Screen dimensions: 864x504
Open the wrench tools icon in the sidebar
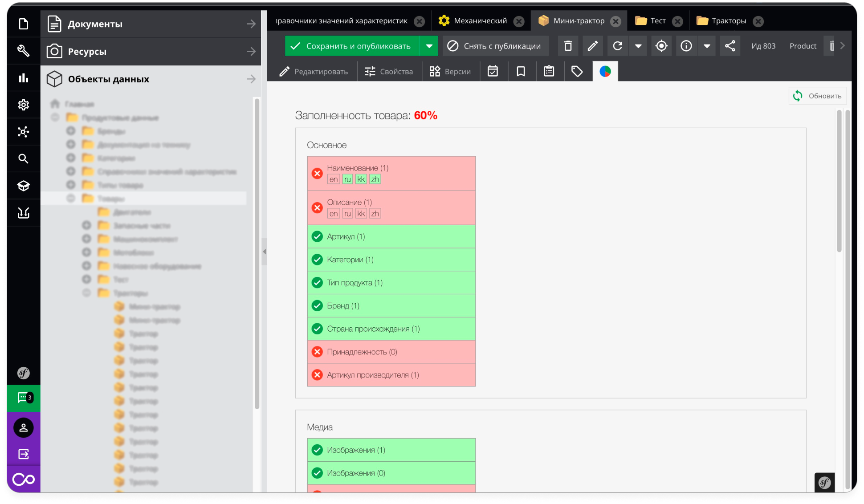point(24,51)
